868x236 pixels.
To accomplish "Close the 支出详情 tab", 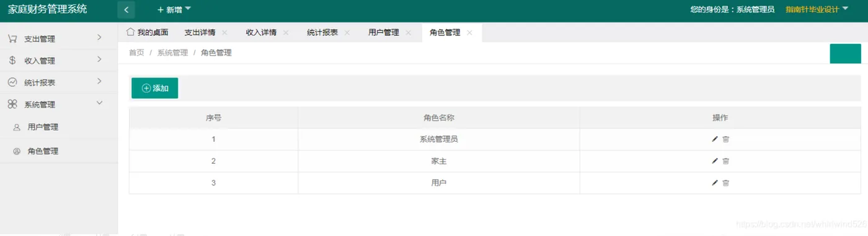I will pyautogui.click(x=224, y=33).
